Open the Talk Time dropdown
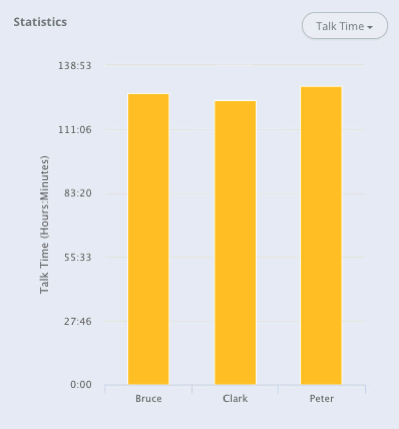 tap(345, 26)
